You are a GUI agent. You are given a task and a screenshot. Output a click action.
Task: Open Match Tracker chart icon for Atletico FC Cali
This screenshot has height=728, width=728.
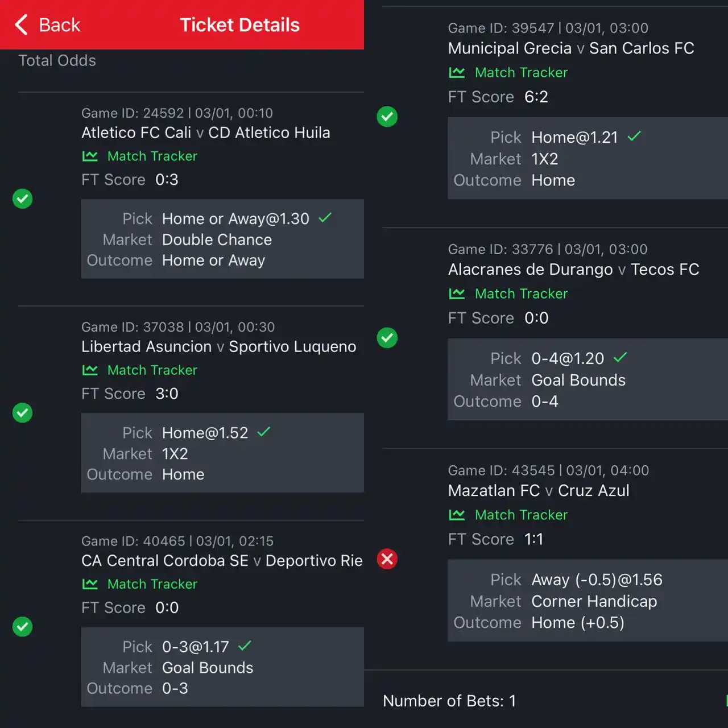(90, 156)
